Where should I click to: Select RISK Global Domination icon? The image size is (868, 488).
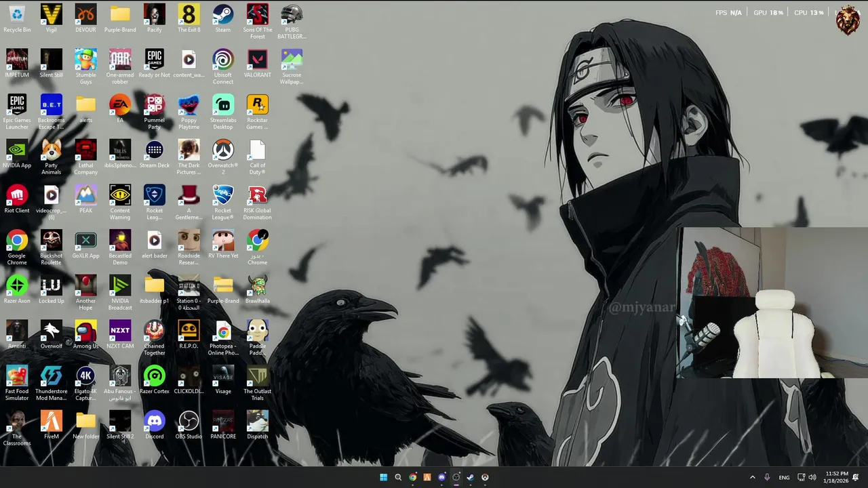258,203
